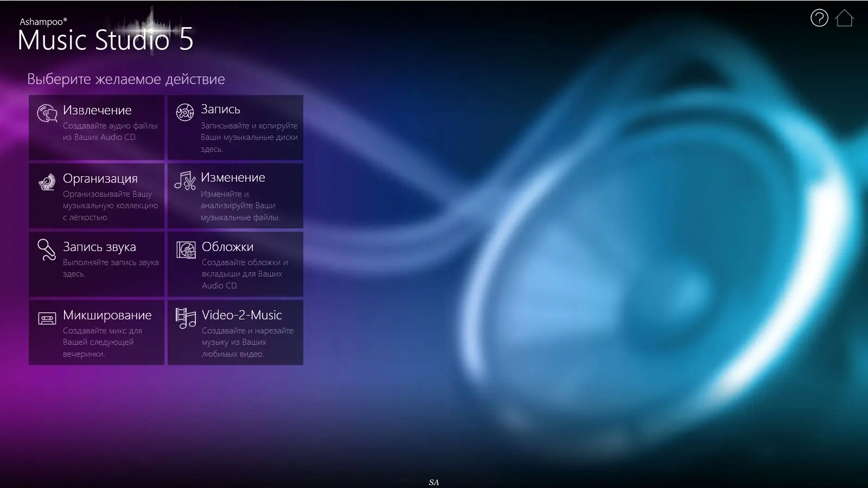
Task: Open the Video-2-Music title
Action: [x=241, y=315]
